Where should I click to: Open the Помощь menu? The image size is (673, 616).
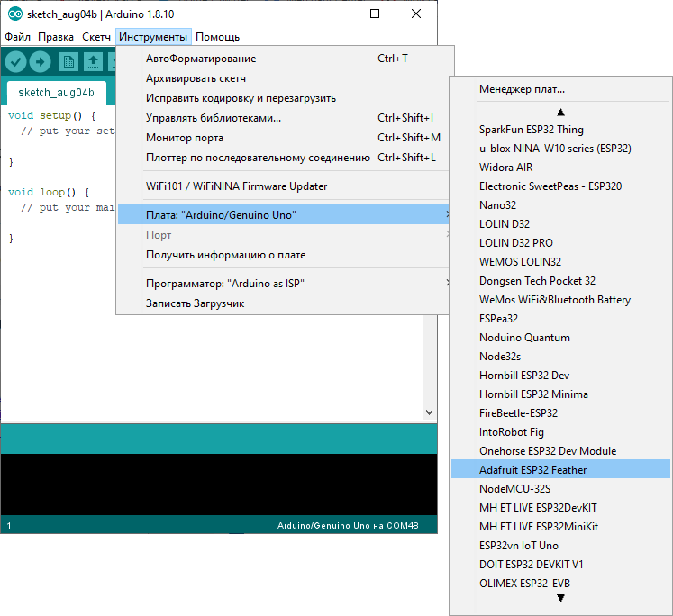(x=218, y=37)
